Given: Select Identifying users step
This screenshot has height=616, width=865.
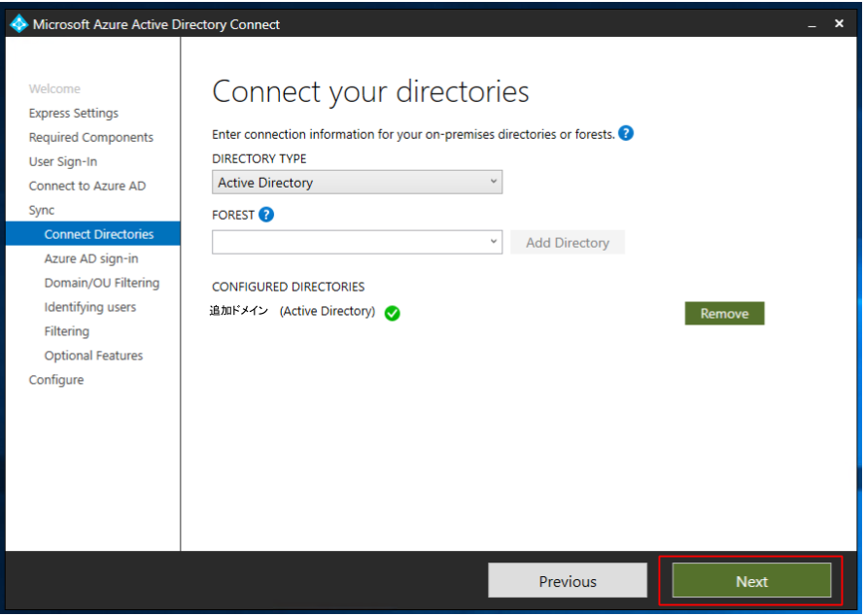Looking at the screenshot, I should [x=90, y=307].
